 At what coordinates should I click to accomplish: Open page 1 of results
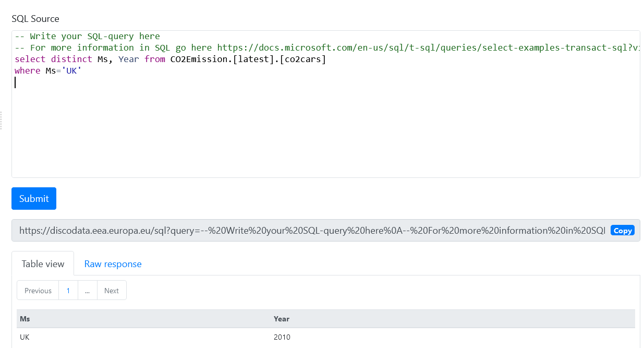click(x=68, y=291)
